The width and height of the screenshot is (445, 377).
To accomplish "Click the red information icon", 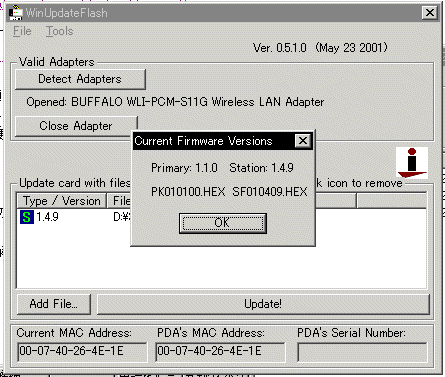I will [412, 163].
